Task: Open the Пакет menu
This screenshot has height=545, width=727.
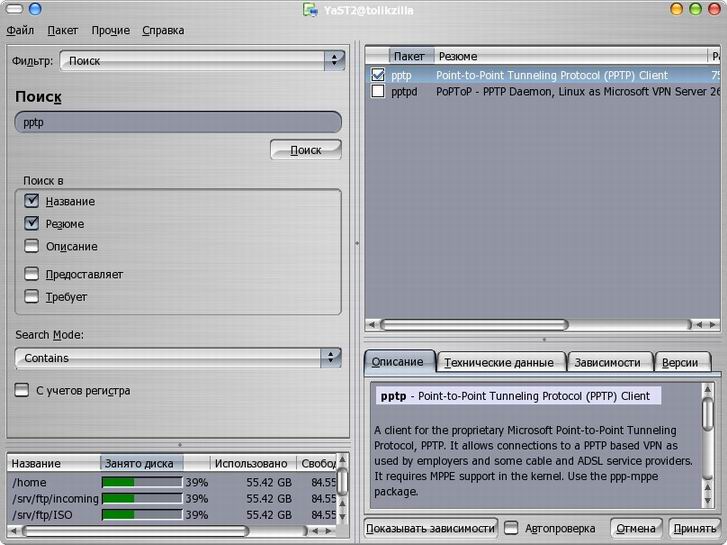Action: click(63, 31)
